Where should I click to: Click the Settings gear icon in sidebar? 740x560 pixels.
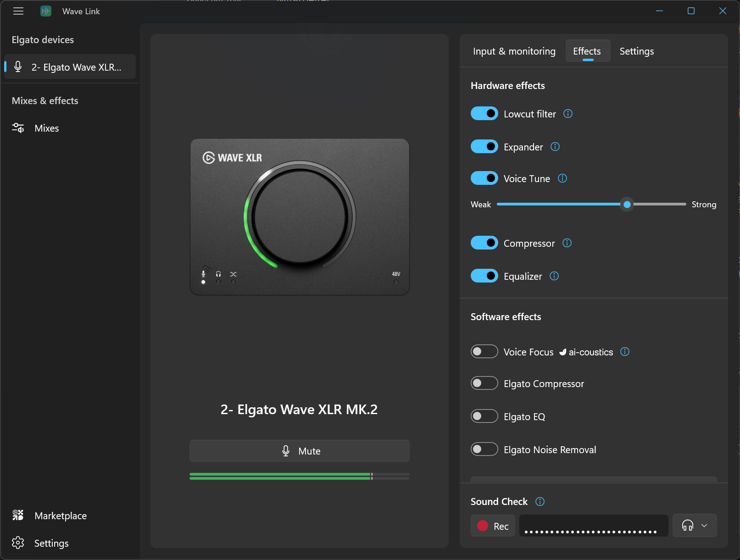point(18,543)
